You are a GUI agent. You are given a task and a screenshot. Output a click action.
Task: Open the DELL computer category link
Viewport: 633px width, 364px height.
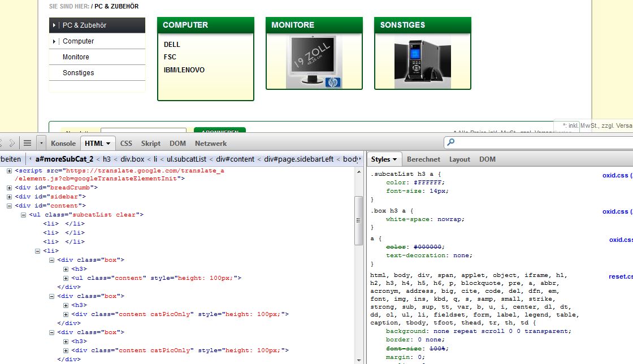click(x=172, y=45)
